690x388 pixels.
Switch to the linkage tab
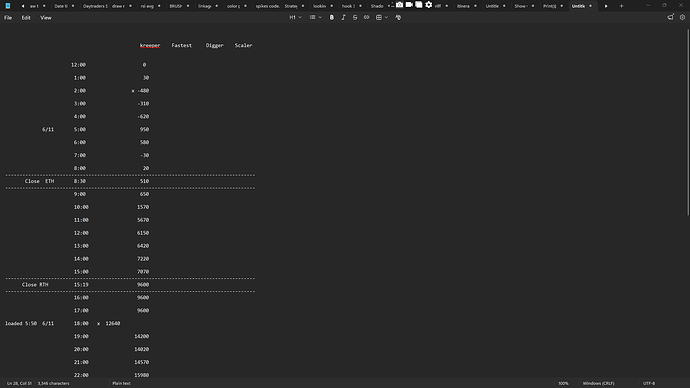click(204, 6)
